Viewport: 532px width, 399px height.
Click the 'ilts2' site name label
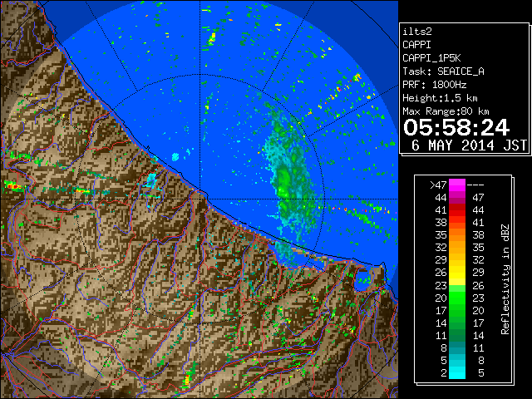(417, 32)
